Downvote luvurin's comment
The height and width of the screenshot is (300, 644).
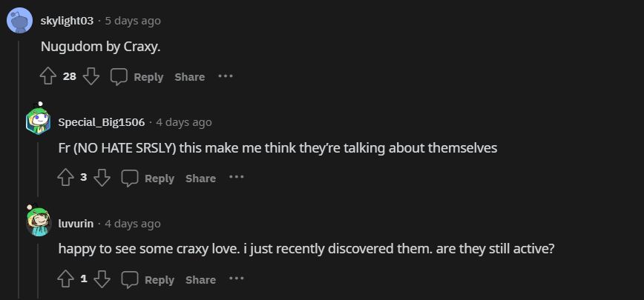coord(102,279)
